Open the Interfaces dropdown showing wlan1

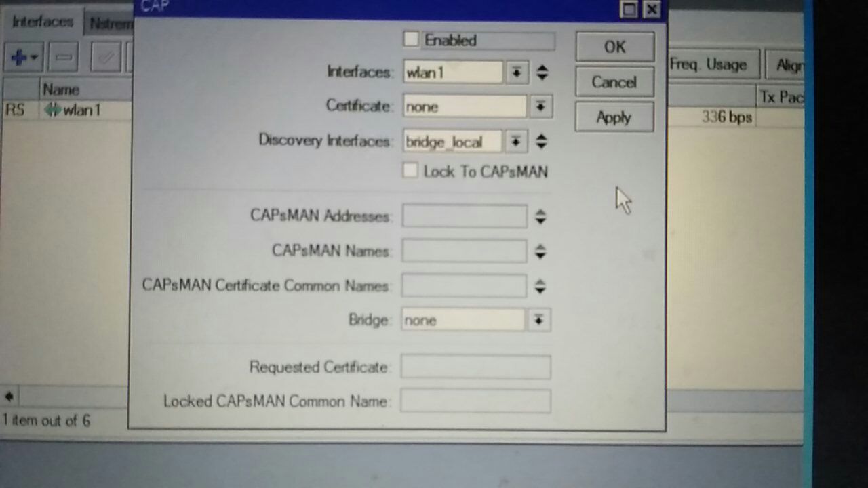coord(516,72)
